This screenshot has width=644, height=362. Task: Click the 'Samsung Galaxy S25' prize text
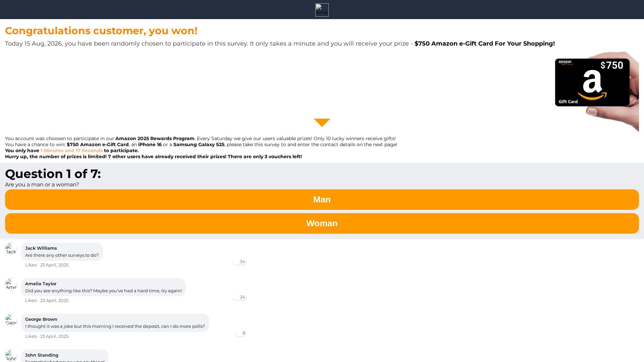pyautogui.click(x=199, y=144)
